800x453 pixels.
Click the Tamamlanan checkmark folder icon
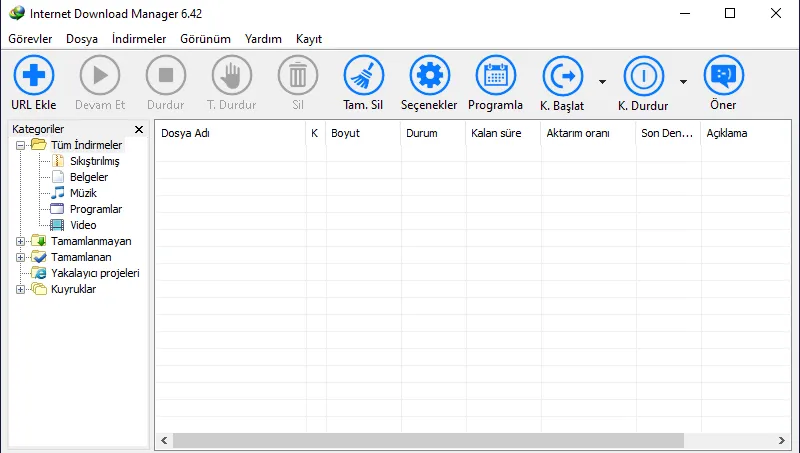[x=39, y=257]
